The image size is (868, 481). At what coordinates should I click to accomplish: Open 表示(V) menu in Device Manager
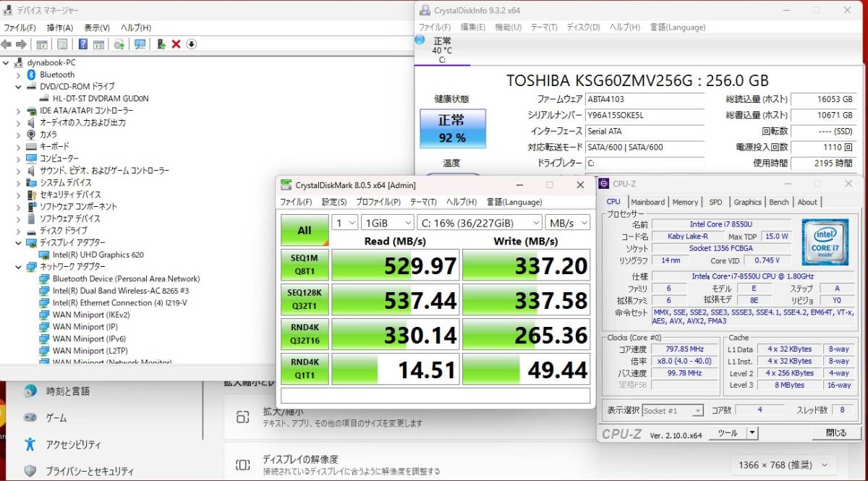[x=97, y=27]
